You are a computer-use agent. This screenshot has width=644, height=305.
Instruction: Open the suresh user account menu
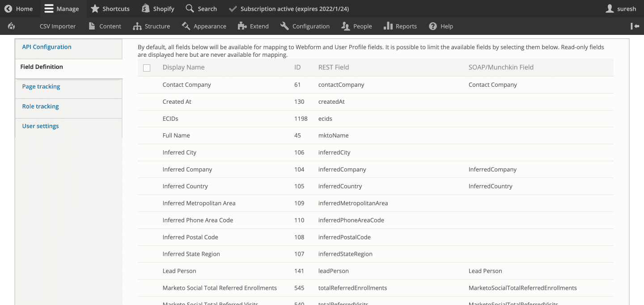(x=621, y=9)
